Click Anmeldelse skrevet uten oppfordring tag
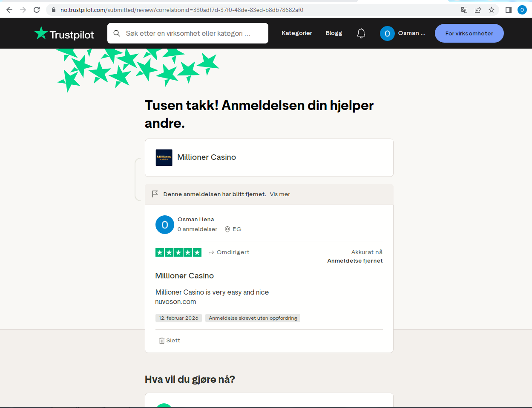The image size is (532, 408). coord(253,318)
